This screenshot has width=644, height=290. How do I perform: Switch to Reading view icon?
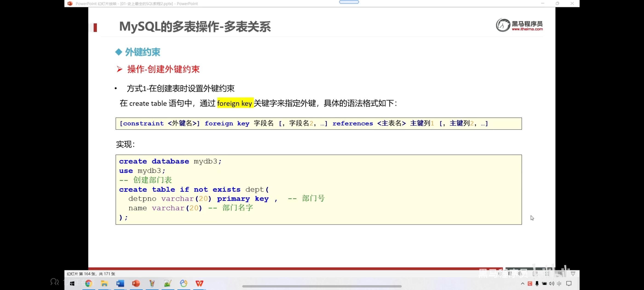(560, 273)
